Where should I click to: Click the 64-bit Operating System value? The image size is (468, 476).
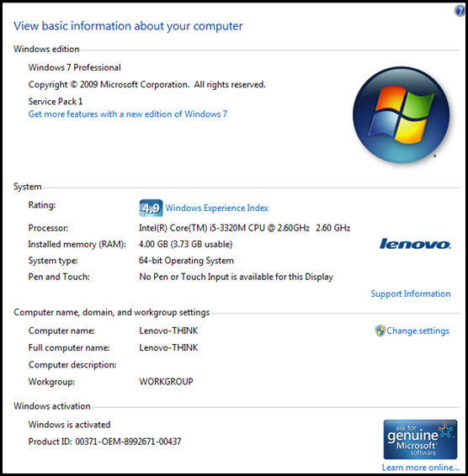(186, 261)
